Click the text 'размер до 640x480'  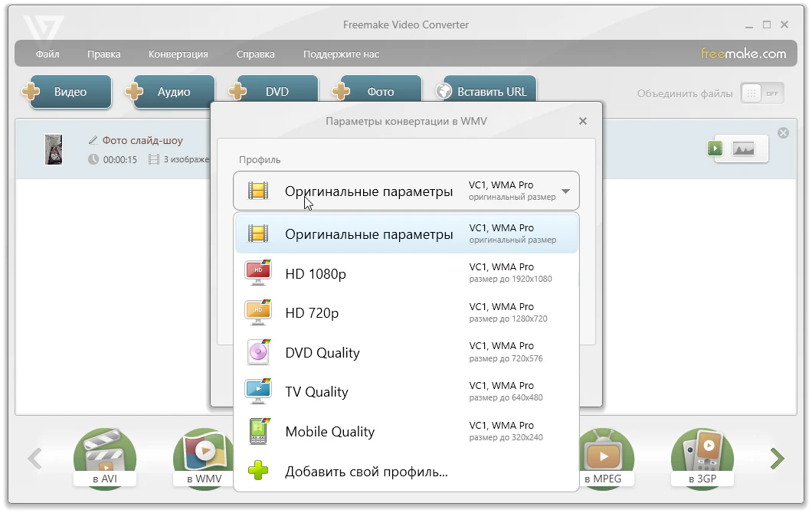pyautogui.click(x=506, y=397)
